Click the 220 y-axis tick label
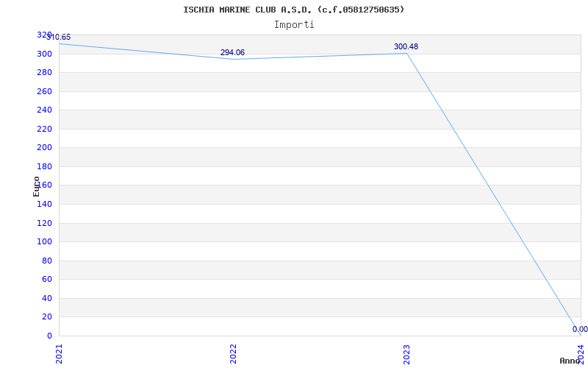588x368 pixels. point(44,129)
